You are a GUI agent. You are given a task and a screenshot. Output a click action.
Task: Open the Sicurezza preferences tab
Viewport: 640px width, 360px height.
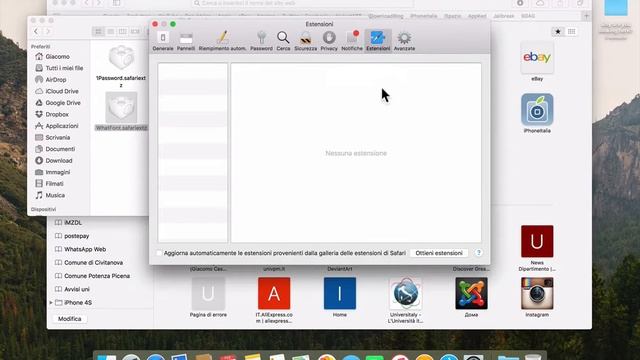(x=305, y=41)
